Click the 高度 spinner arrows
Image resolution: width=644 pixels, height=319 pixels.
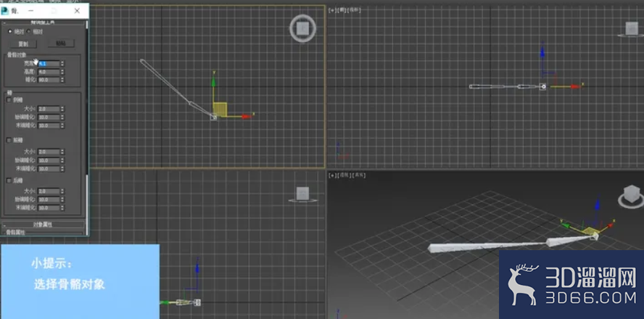62,72
